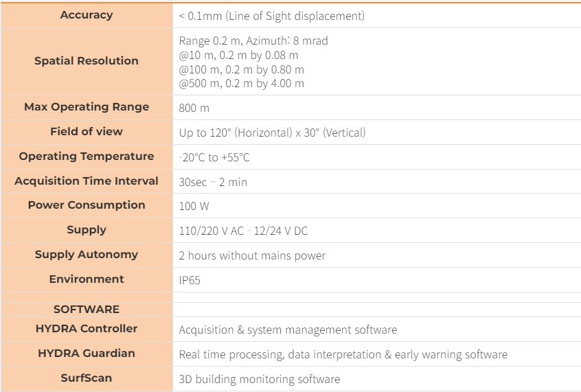581x392 pixels.
Task: Select the Spatial Resolution header cell
Action: click(x=87, y=61)
